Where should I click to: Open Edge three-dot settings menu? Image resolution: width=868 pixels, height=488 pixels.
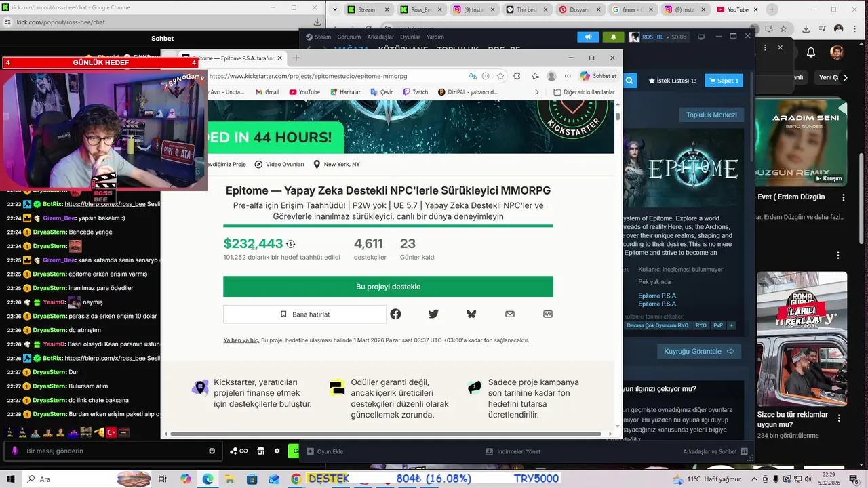point(568,76)
